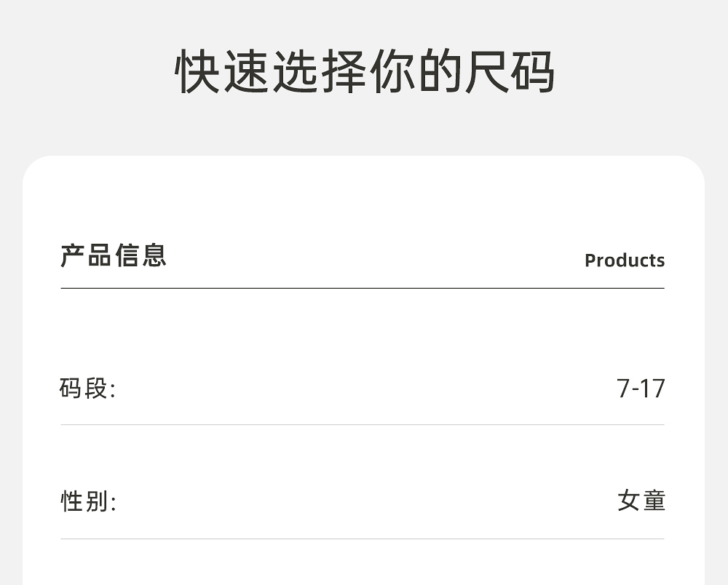Click the word 产品 in section title
This screenshot has height=585, width=728.
click(87, 256)
